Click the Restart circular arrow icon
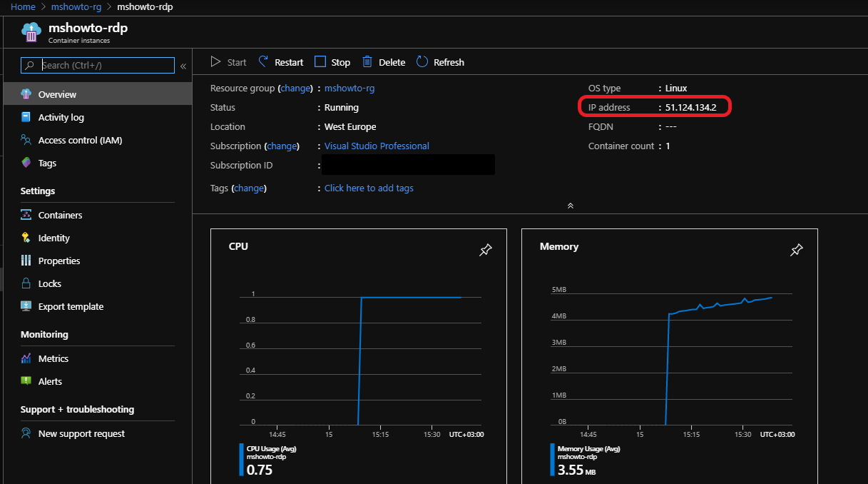The width and height of the screenshot is (868, 484). point(263,61)
